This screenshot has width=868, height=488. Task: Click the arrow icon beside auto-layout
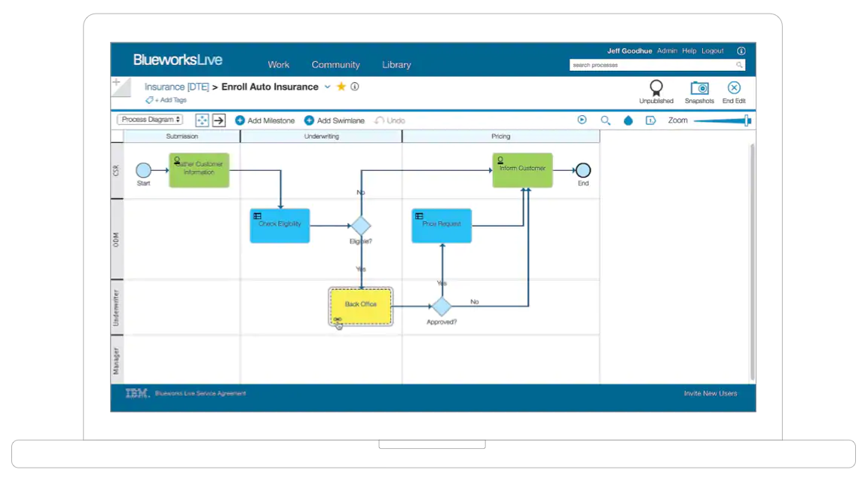pos(218,120)
